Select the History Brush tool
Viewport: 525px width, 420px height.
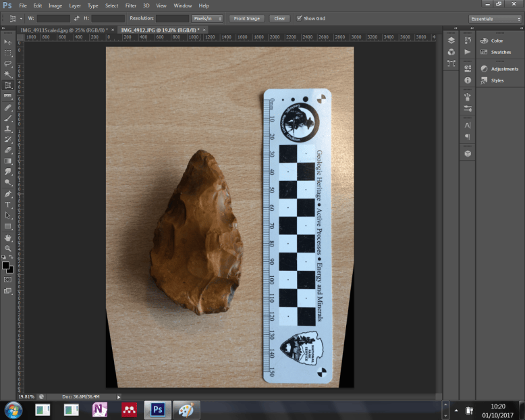point(7,140)
